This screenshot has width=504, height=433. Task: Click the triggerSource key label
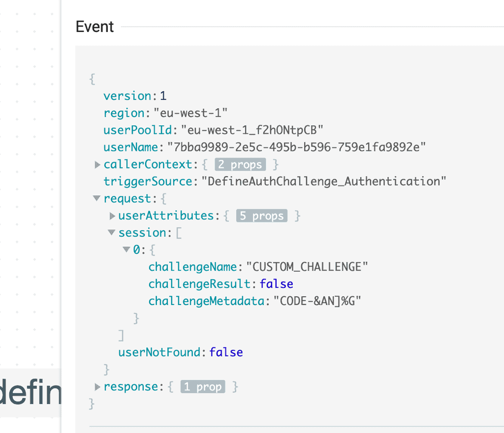click(147, 182)
